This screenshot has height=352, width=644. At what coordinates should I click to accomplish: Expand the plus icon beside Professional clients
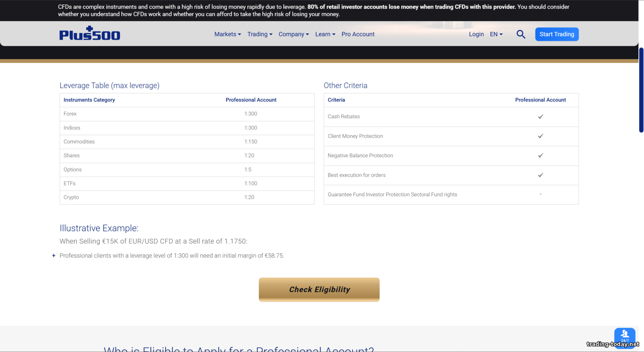coord(54,256)
